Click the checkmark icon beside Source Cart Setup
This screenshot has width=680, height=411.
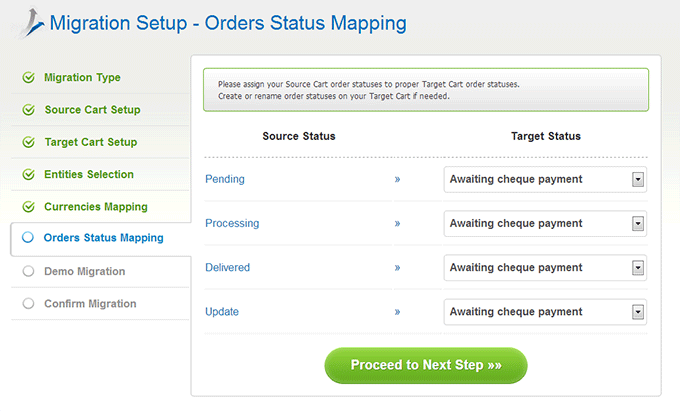29,110
